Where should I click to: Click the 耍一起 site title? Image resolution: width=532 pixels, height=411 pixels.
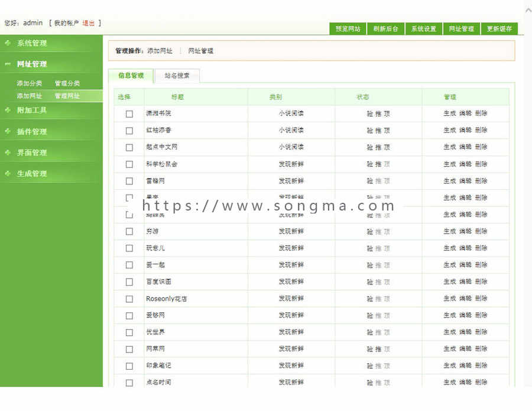[155, 265]
